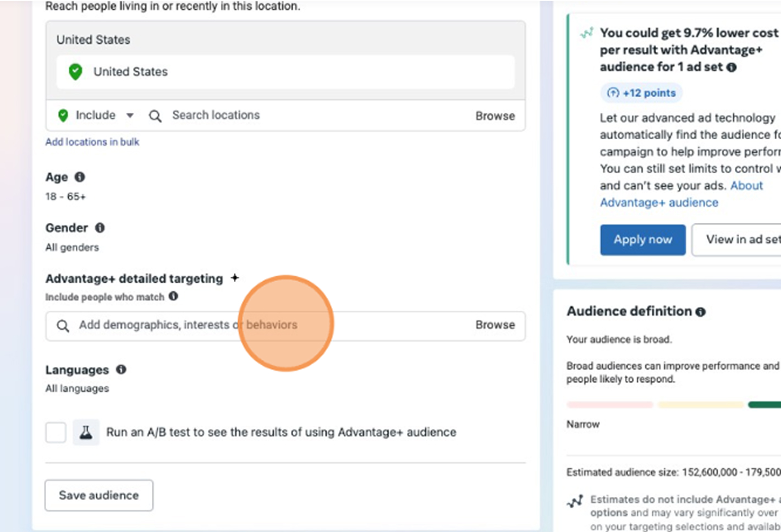The height and width of the screenshot is (532, 781).
Task: Click the A/B test flask icon
Action: tap(86, 432)
